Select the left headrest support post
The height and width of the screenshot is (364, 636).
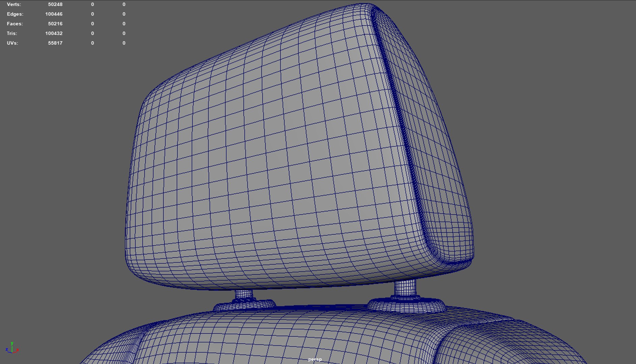click(243, 295)
